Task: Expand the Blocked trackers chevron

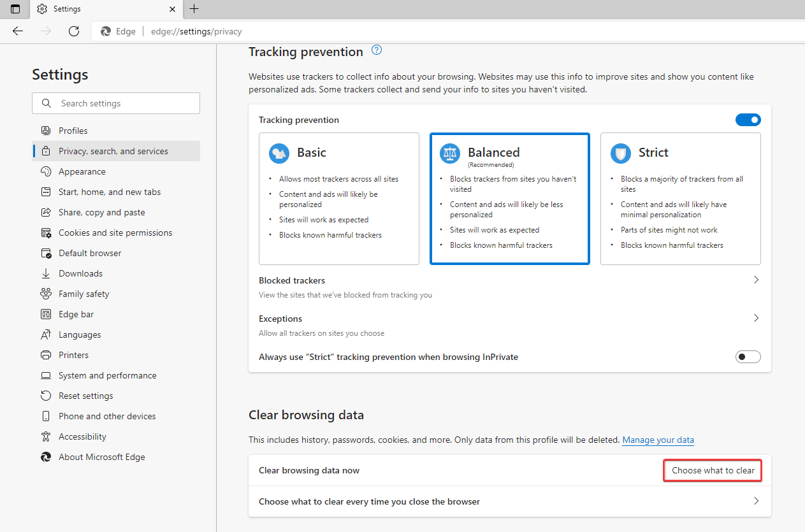Action: click(756, 280)
